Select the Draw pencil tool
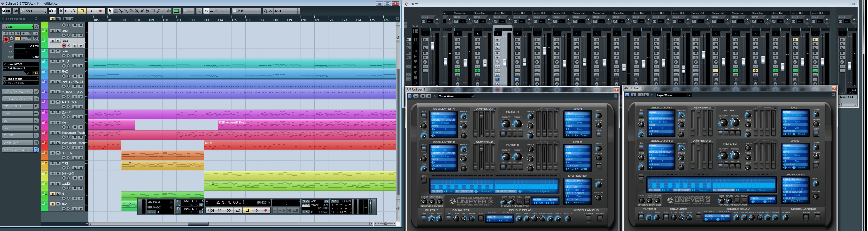The width and height of the screenshot is (868, 231). (158, 11)
